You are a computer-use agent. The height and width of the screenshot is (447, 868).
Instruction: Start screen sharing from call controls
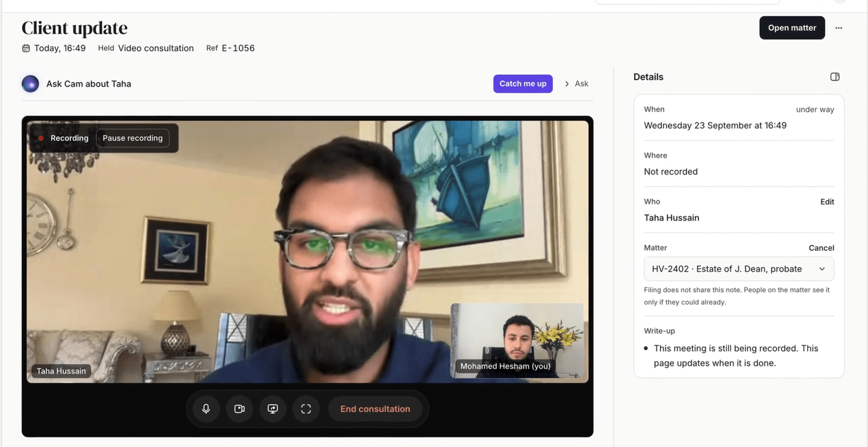[x=272, y=409]
